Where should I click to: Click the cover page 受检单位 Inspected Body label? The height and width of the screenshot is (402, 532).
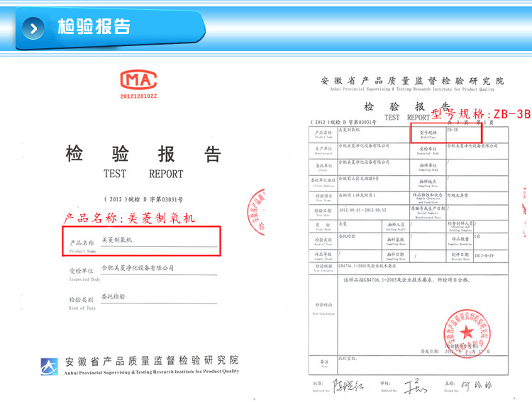pyautogui.click(x=84, y=274)
